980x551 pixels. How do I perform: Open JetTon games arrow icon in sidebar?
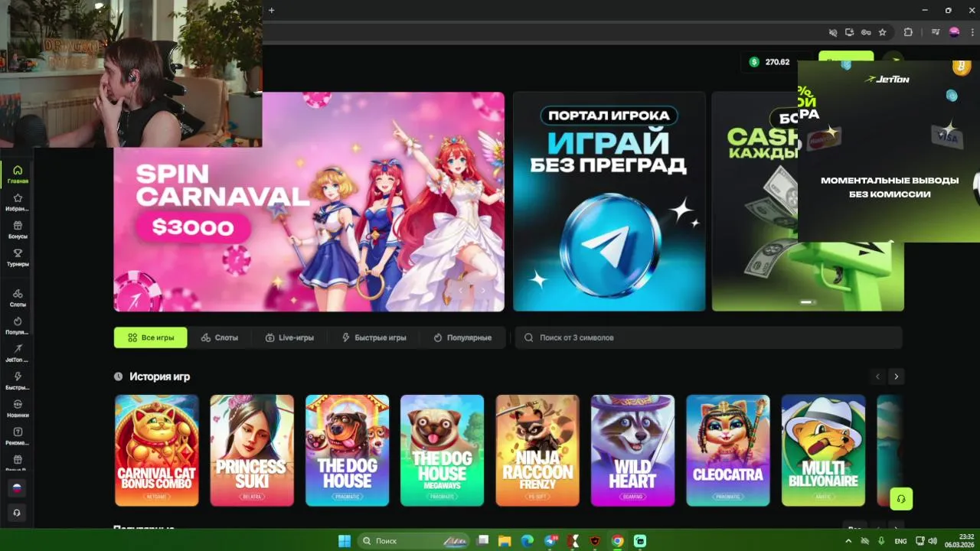pos(18,353)
